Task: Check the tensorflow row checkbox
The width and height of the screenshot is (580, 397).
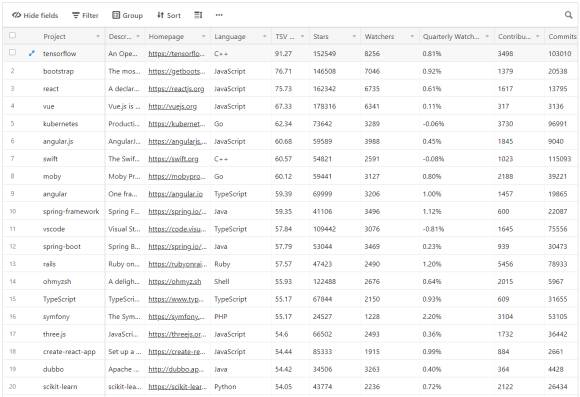Action: [12, 52]
